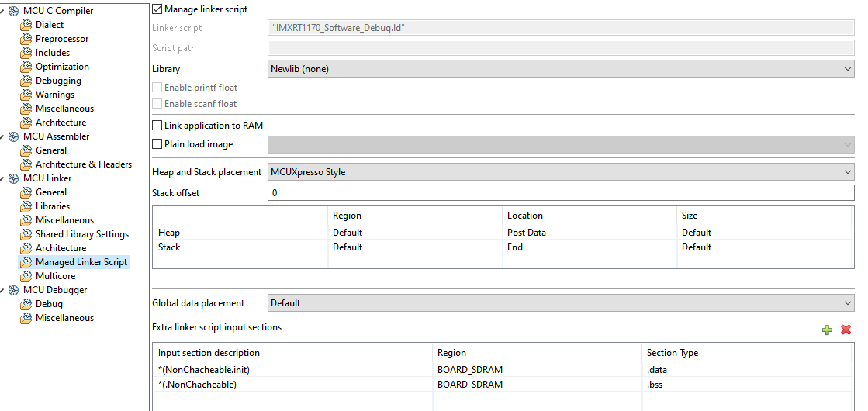Open Global data placement dropdown
The height and width of the screenshot is (411, 868).
[x=561, y=303]
